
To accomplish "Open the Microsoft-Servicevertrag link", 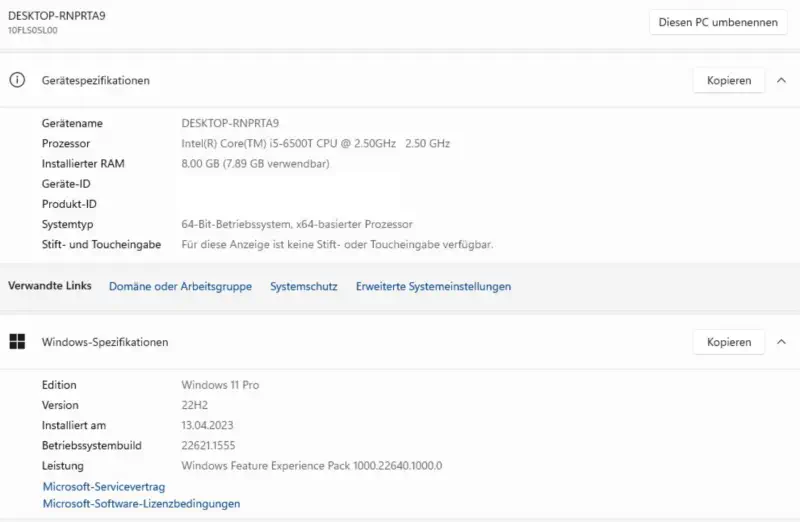I will tap(104, 487).
